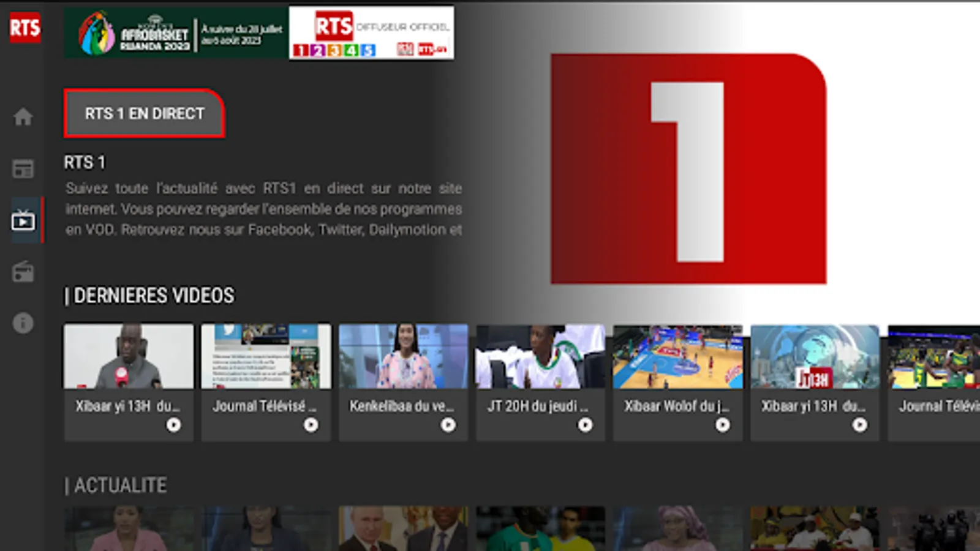
Task: Open Actualité thumbnail of crowd in yellow
Action: (815, 528)
